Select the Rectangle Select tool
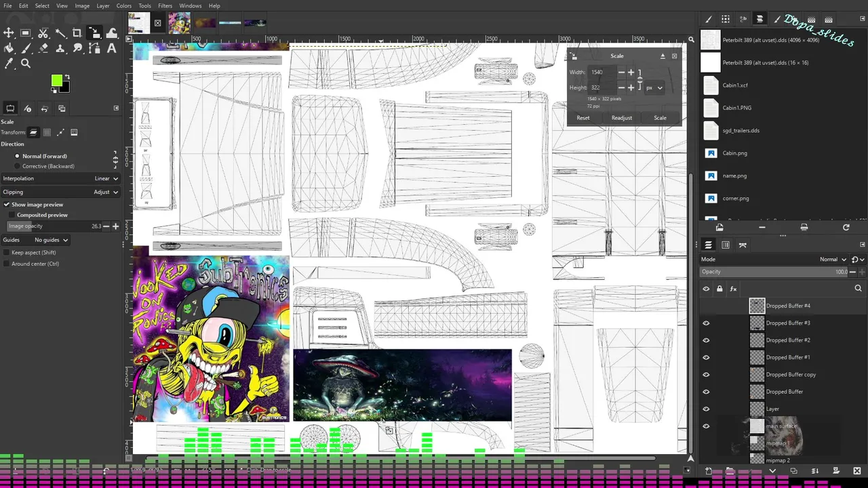Viewport: 868px width, 488px height. [26, 33]
